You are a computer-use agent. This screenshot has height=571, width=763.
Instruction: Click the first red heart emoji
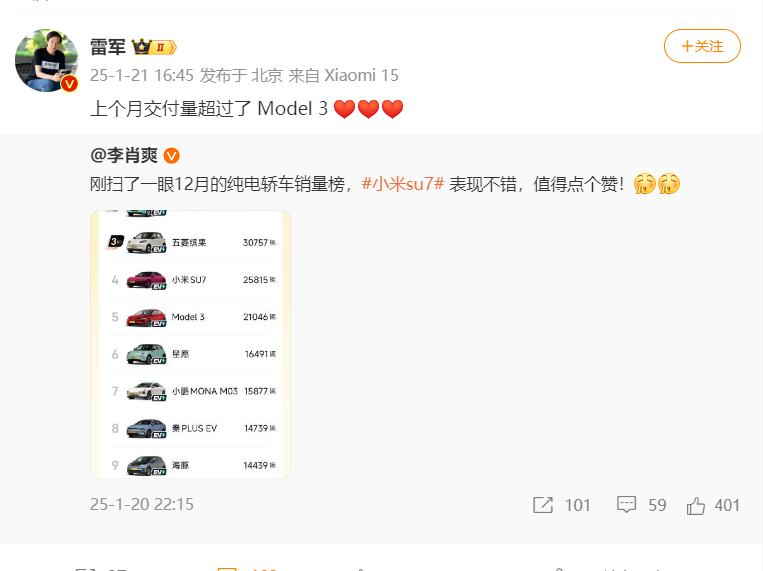(x=345, y=109)
